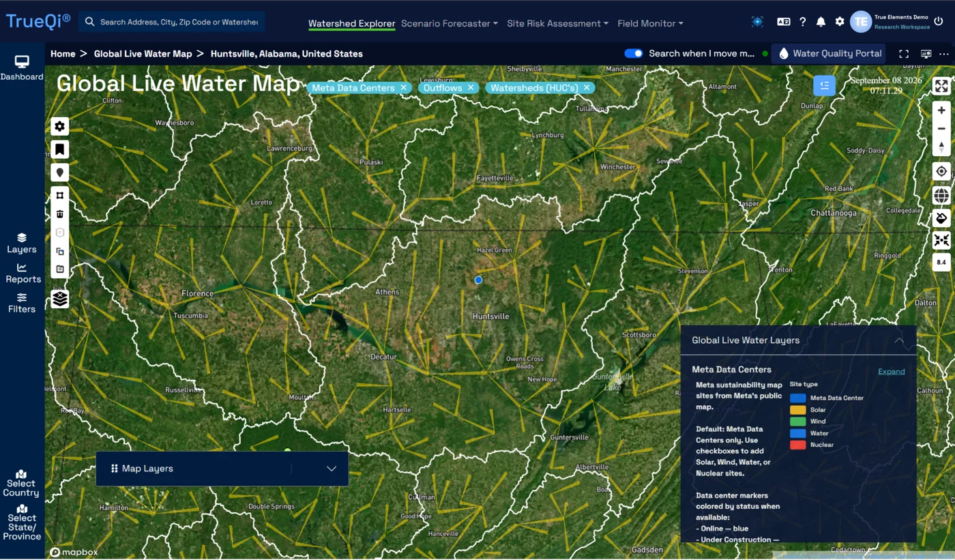Remove the Watersheds (HUC's) layer chip
Viewport: 955px width, 560px height.
(587, 88)
